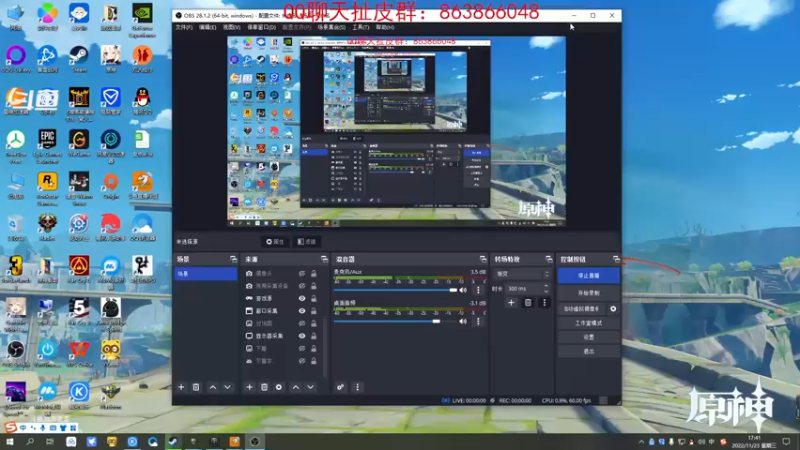Float the Sources dock panel
Viewport: 800px width, 450px height.
click(x=324, y=259)
